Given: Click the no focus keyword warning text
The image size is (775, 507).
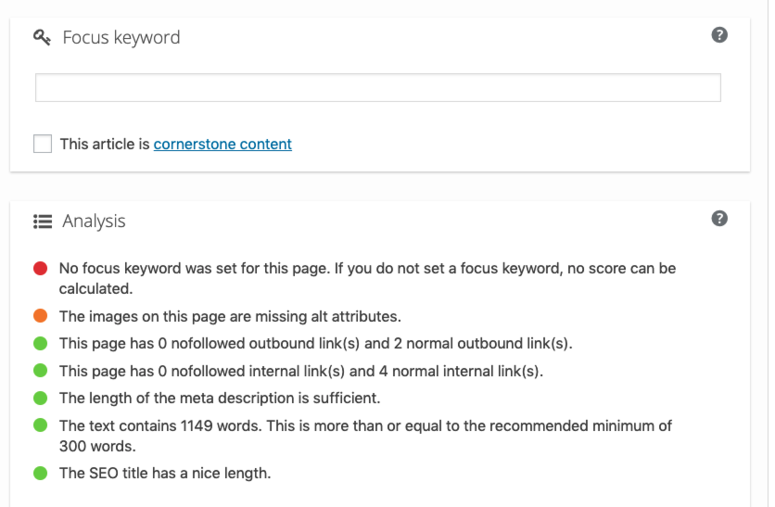Looking at the screenshot, I should [367, 278].
